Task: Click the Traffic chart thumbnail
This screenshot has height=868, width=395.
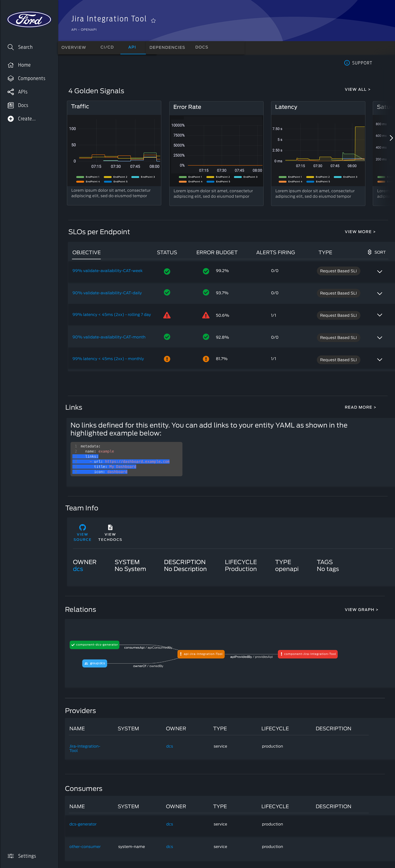Action: [114, 150]
